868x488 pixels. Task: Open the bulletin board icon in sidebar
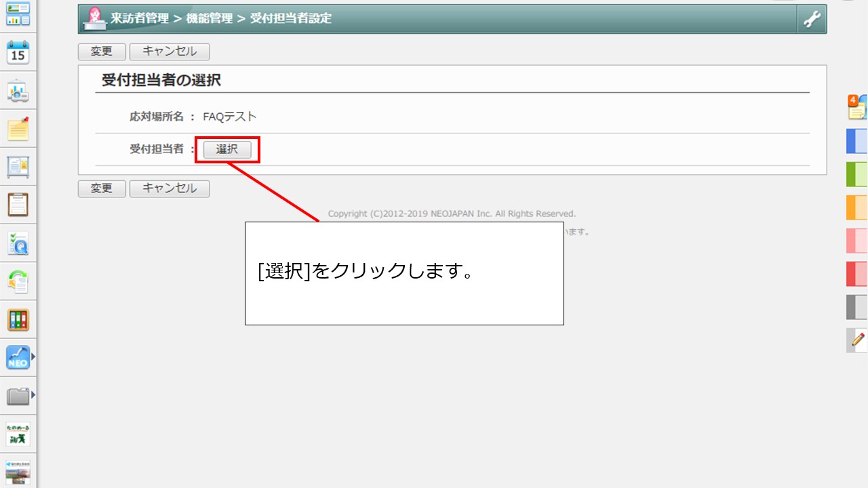18,167
